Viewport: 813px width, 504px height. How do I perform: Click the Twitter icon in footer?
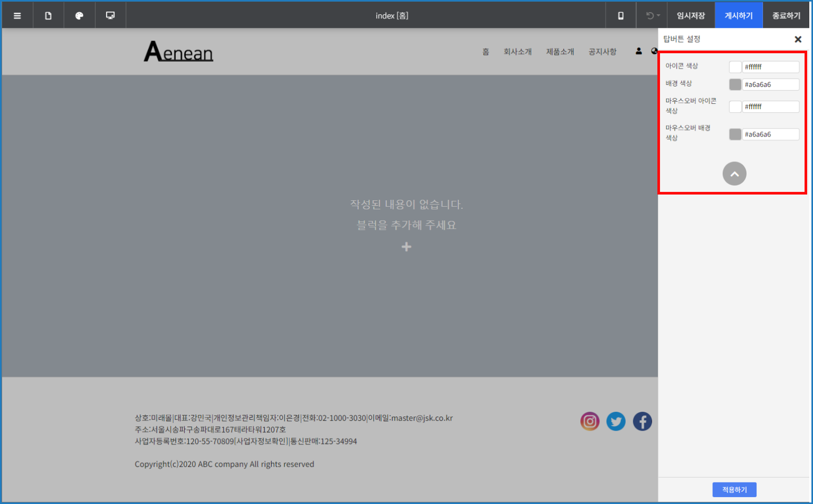click(616, 421)
